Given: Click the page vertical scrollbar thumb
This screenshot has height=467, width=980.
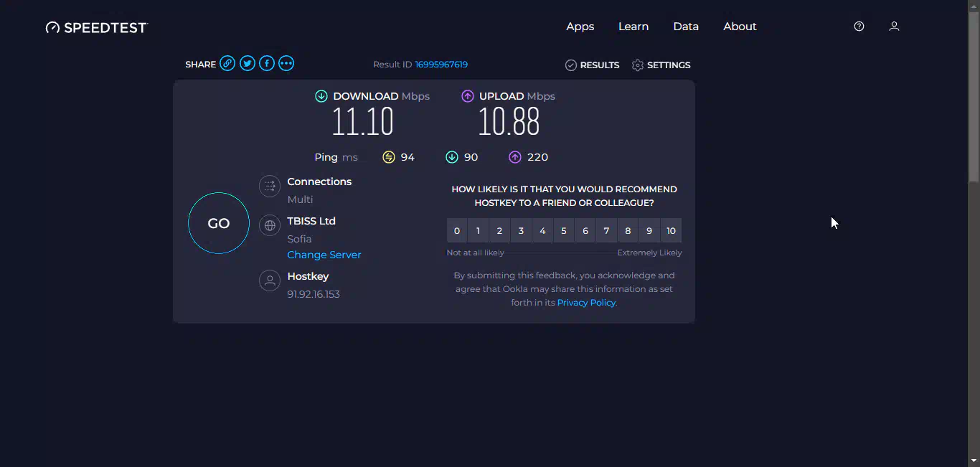Looking at the screenshot, I should point(974,97).
